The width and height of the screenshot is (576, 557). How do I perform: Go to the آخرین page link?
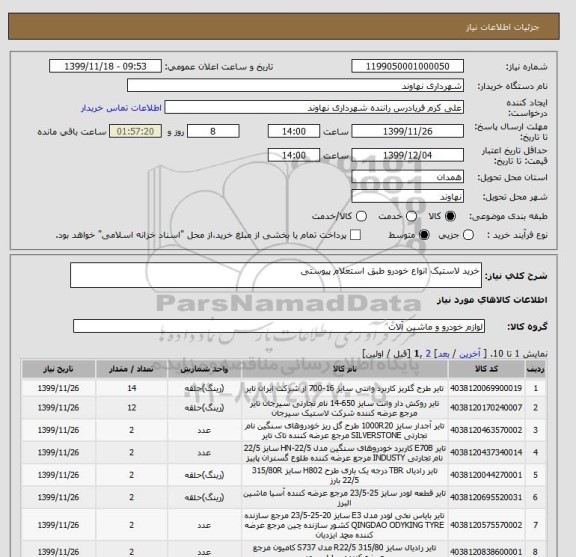[x=470, y=354]
